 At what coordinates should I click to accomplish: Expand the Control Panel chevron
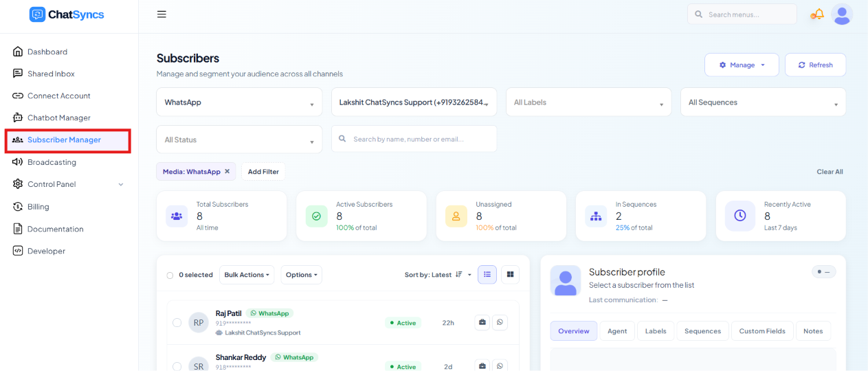pos(121,184)
